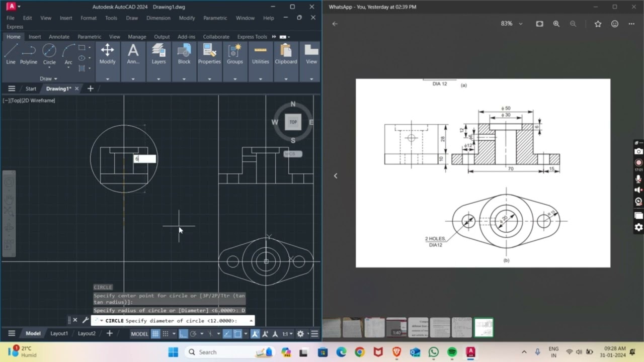The image size is (644, 362).
Task: Choose the Circle tool in the ribbon
Action: tap(49, 53)
